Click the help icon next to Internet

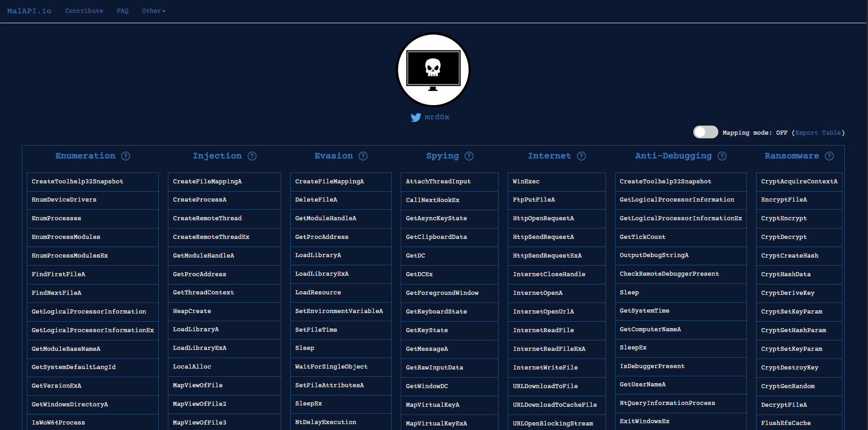pyautogui.click(x=581, y=156)
